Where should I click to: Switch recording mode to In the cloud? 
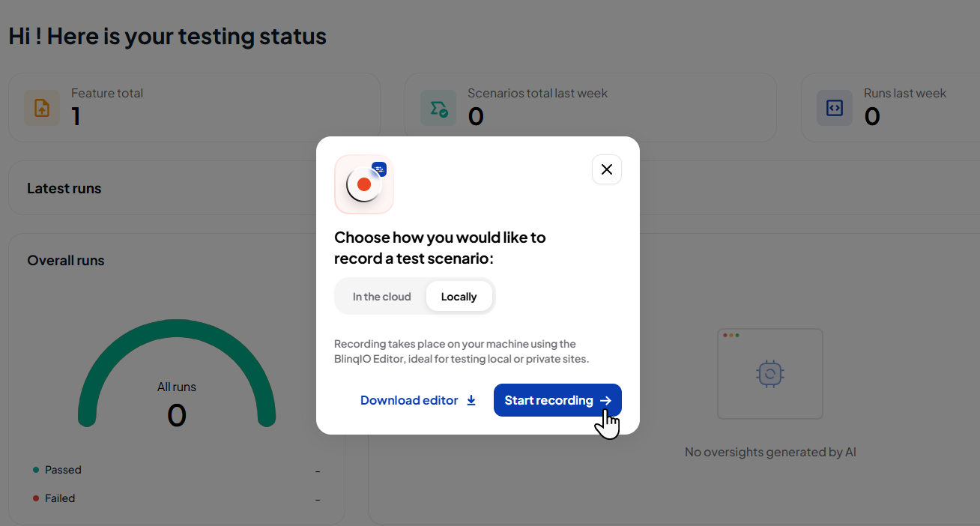(x=382, y=297)
